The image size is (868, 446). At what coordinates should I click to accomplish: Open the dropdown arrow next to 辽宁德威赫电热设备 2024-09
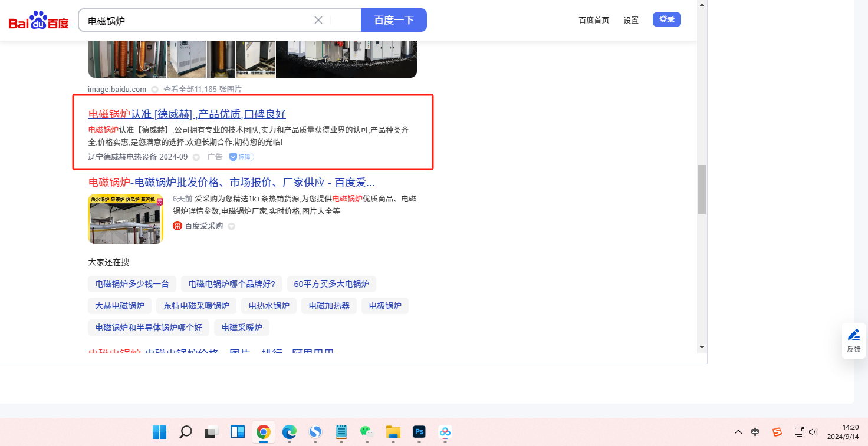196,157
